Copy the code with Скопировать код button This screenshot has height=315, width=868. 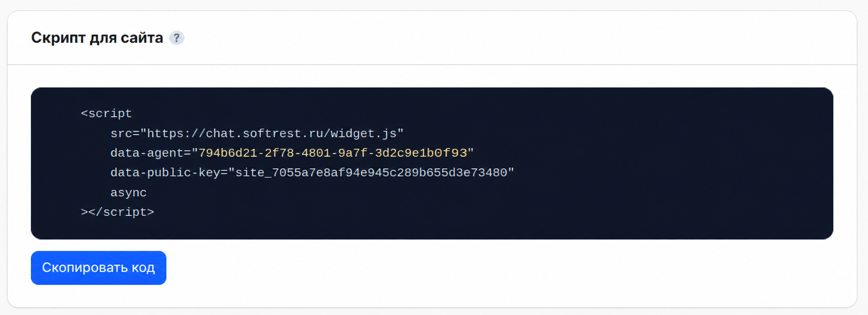pos(98,268)
